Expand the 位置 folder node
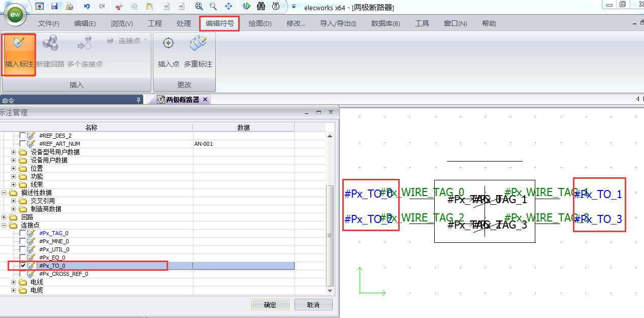Screen dimensions: 644x318 click(14, 168)
